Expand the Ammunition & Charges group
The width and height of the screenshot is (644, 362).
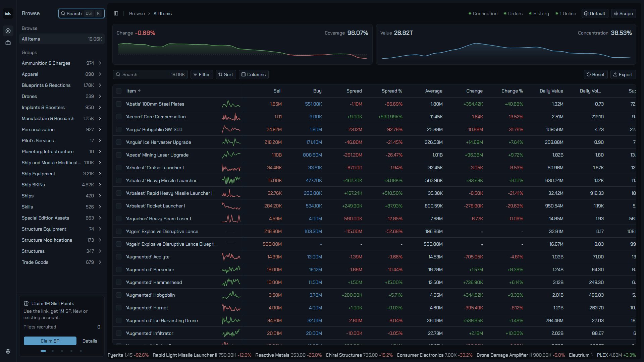click(x=100, y=63)
